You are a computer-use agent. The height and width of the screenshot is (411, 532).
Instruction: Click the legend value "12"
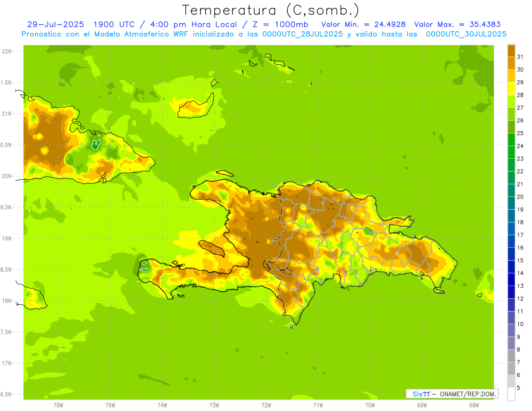coord(520,298)
